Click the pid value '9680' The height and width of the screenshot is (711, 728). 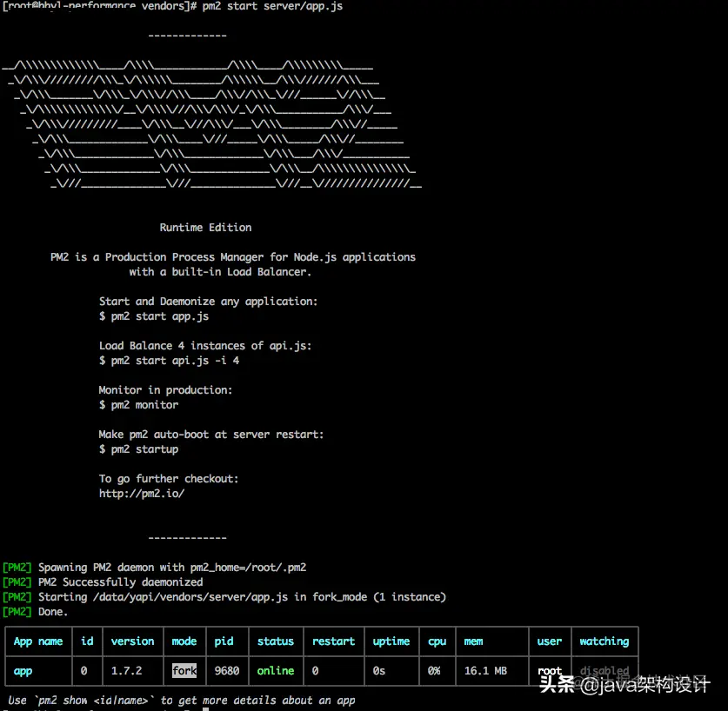226,671
